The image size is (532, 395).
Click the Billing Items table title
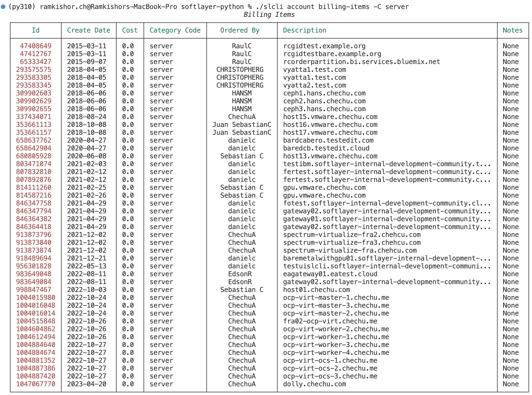(x=269, y=15)
